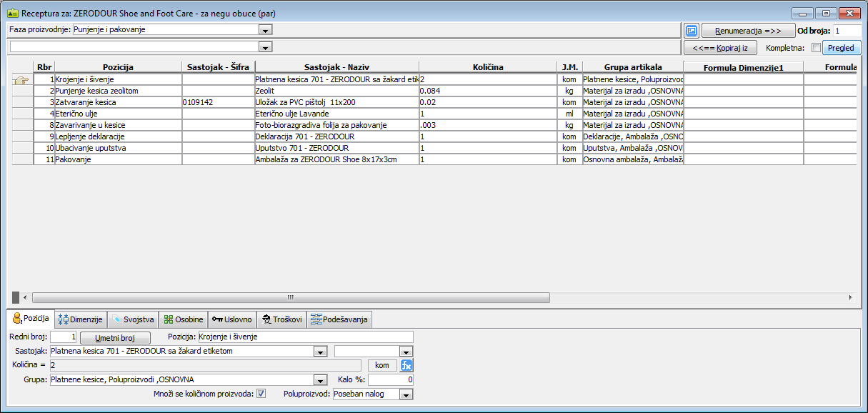Screen dimensions: 868x413
Task: Click Uložak za PVC pištolj 11x200 cell
Action: (x=336, y=103)
